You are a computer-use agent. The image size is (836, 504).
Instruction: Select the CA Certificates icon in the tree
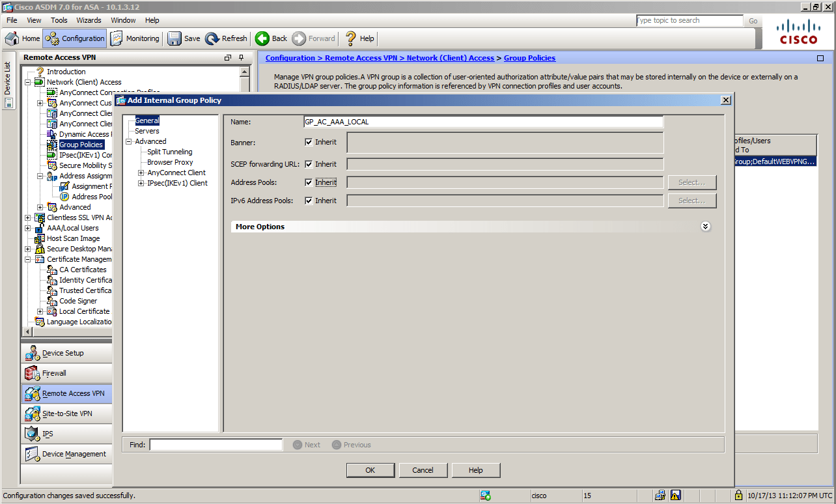pos(52,270)
